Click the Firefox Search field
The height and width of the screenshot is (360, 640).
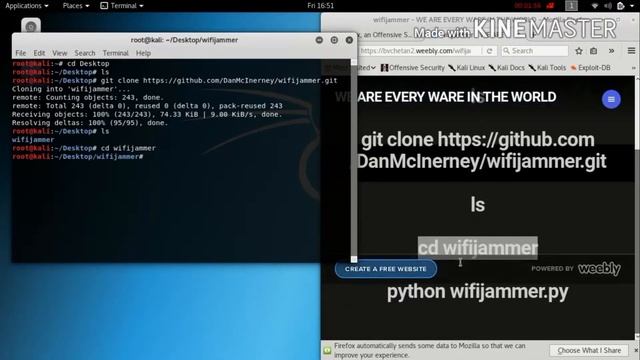pyautogui.click(x=535, y=51)
